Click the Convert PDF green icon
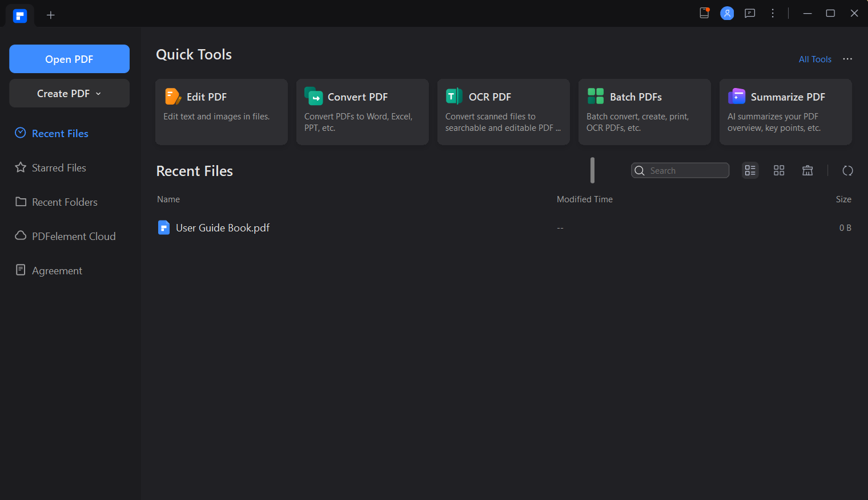 pos(314,96)
